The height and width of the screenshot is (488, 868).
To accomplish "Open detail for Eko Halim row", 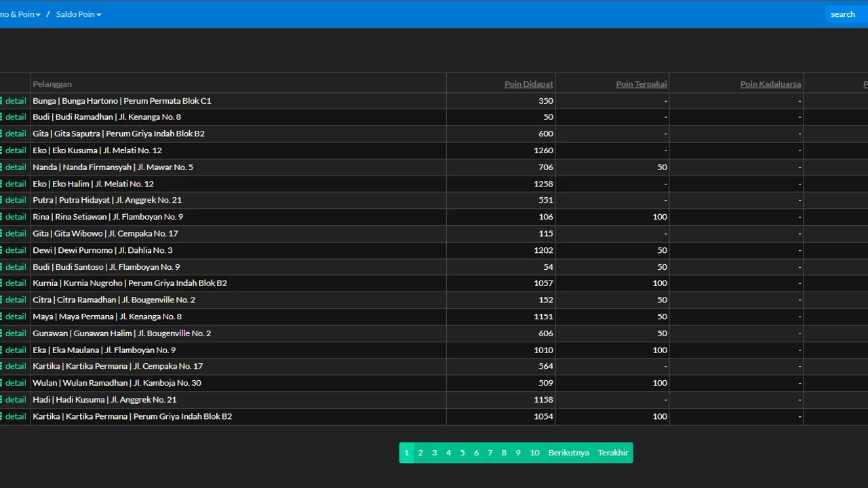I will click(x=14, y=184).
